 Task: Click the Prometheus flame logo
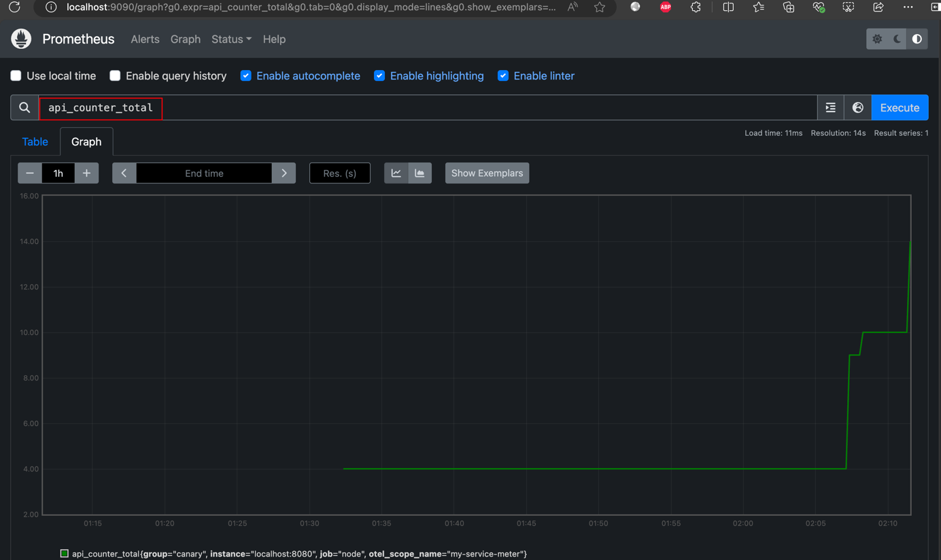(x=21, y=39)
